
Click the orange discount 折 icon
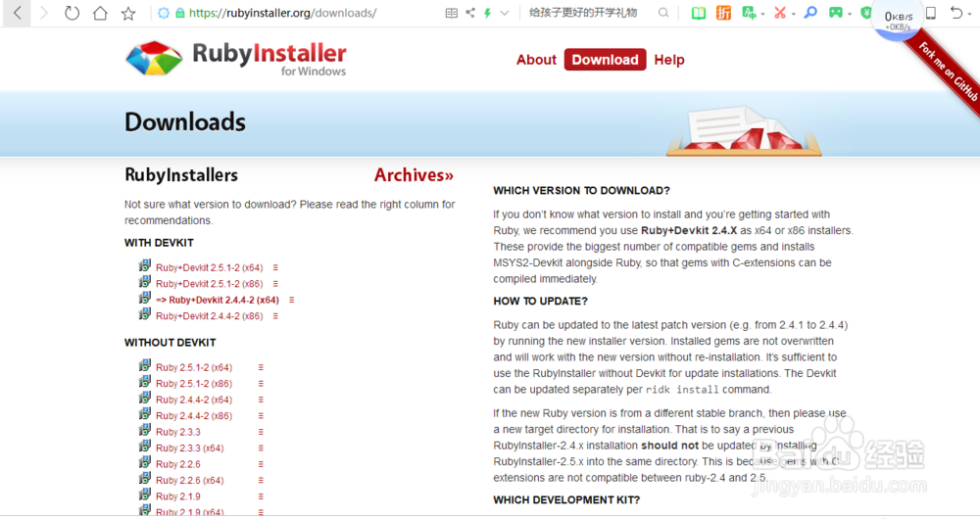(723, 13)
